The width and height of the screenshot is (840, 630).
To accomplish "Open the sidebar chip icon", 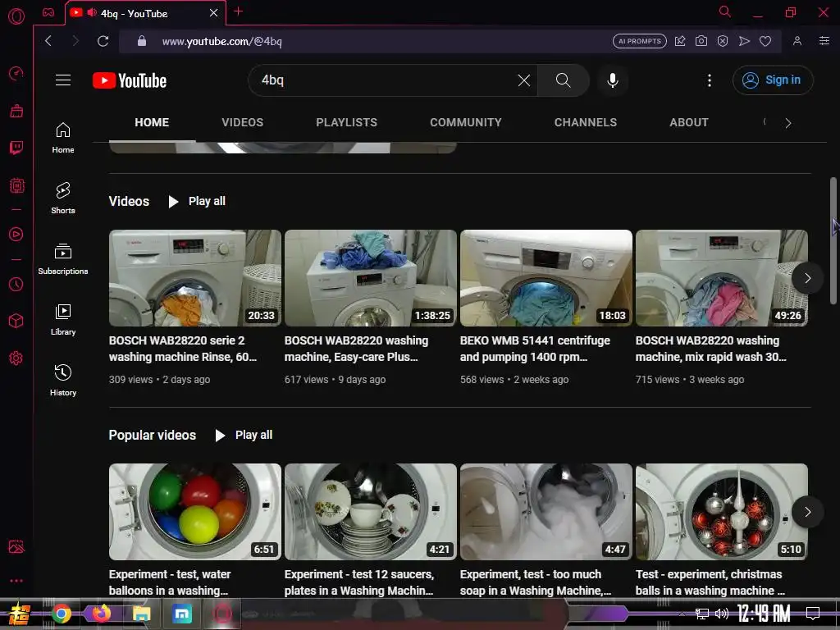I will pos(16,185).
